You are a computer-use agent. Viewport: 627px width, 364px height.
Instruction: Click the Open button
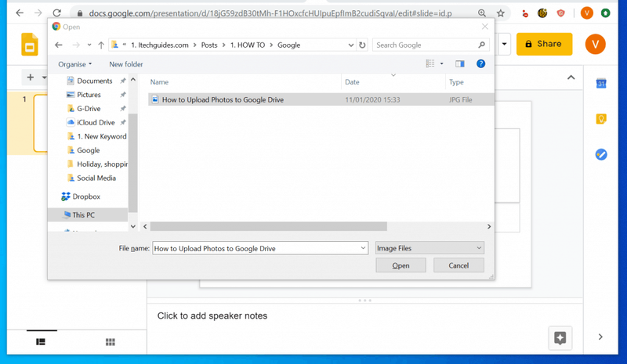coord(400,265)
